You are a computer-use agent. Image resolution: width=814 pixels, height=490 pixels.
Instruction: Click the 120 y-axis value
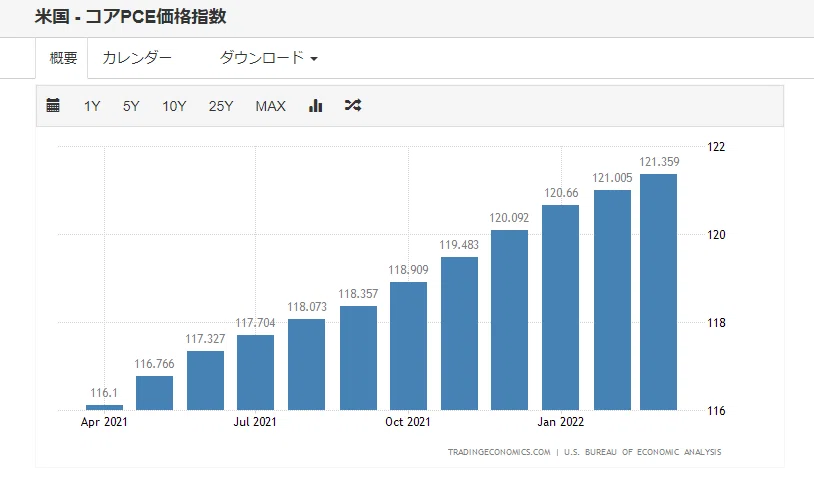pos(716,235)
